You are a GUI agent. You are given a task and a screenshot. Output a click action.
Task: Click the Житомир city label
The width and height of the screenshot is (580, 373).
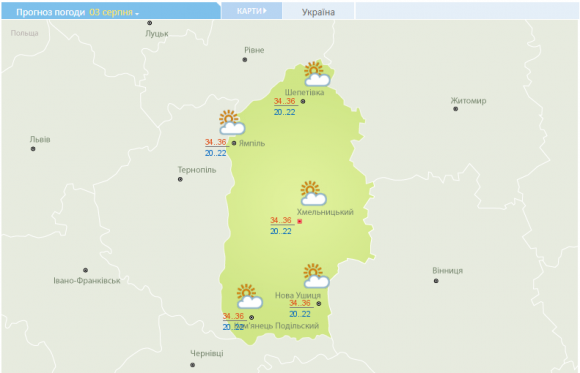tap(468, 101)
